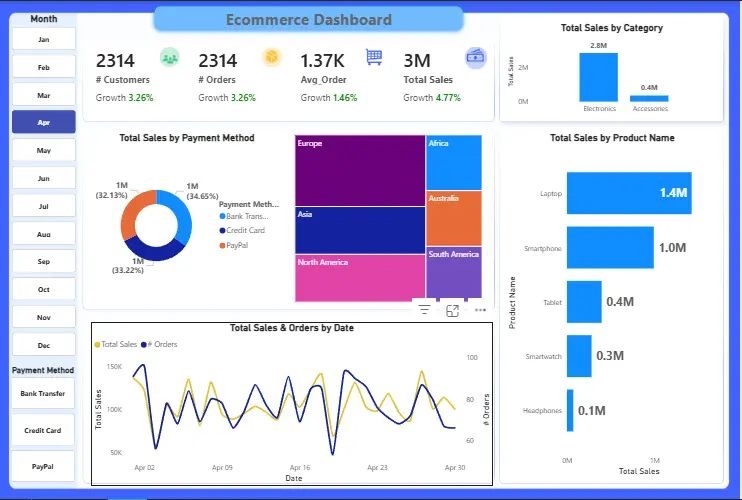This screenshot has height=500, width=742.
Task: Filter by Credit Card payment method
Action: 43,430
